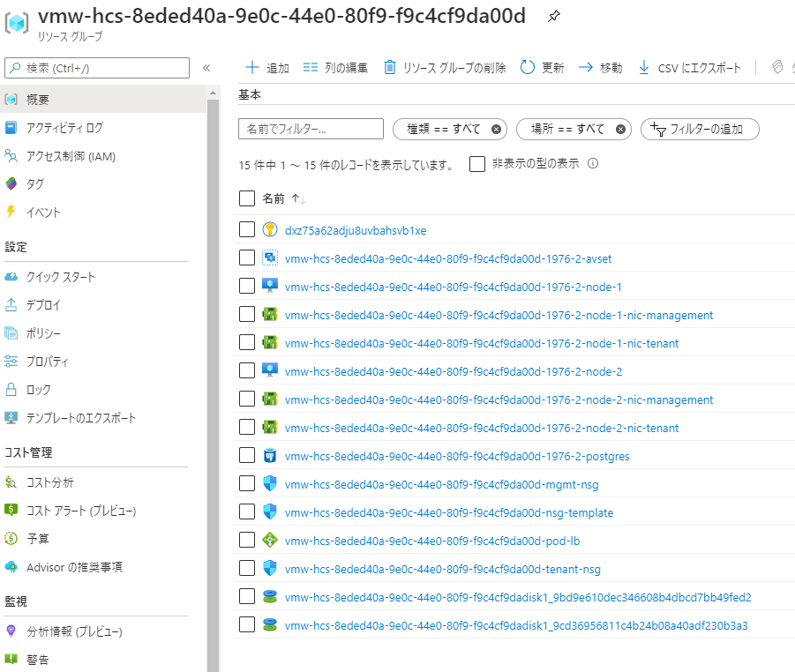
Task: Open the 移動 (Move) menu
Action: click(x=600, y=67)
